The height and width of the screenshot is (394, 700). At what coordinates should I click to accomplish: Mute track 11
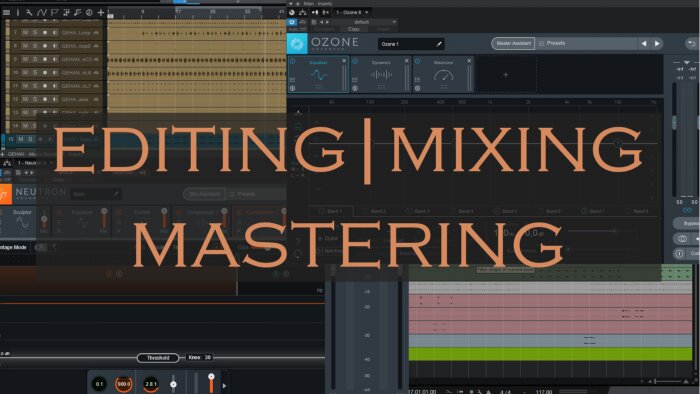pyautogui.click(x=25, y=86)
